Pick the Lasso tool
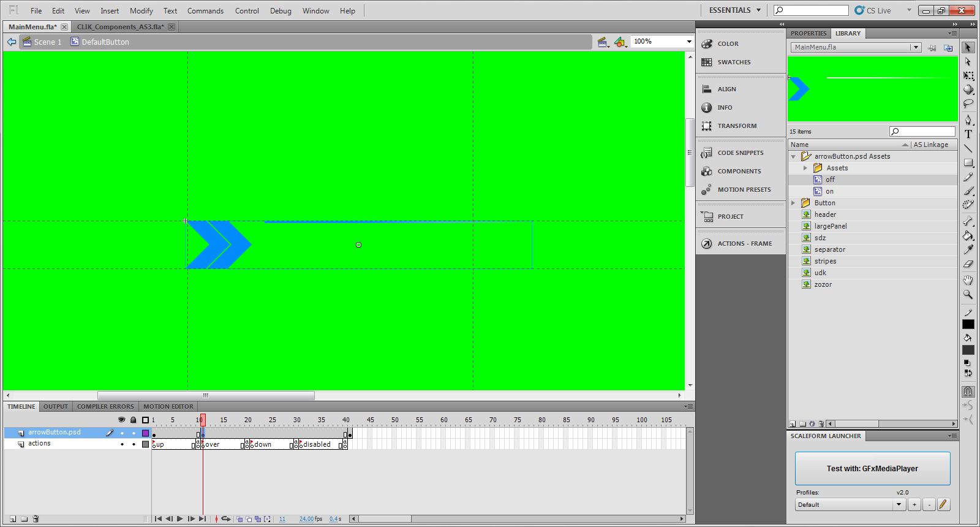980x527 pixels. click(968, 104)
